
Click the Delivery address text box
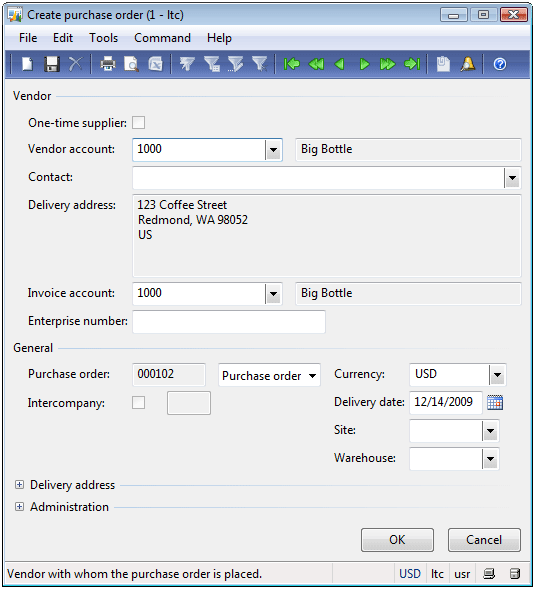click(327, 236)
